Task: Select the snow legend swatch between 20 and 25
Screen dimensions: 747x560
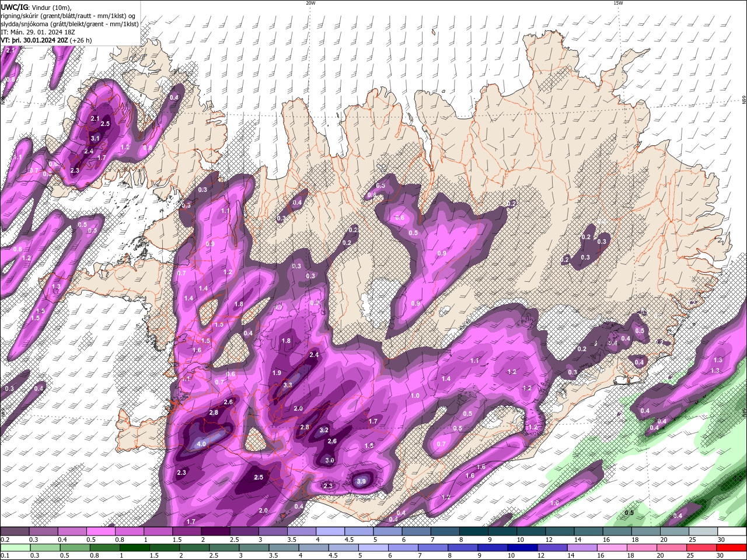Action: 675,531
